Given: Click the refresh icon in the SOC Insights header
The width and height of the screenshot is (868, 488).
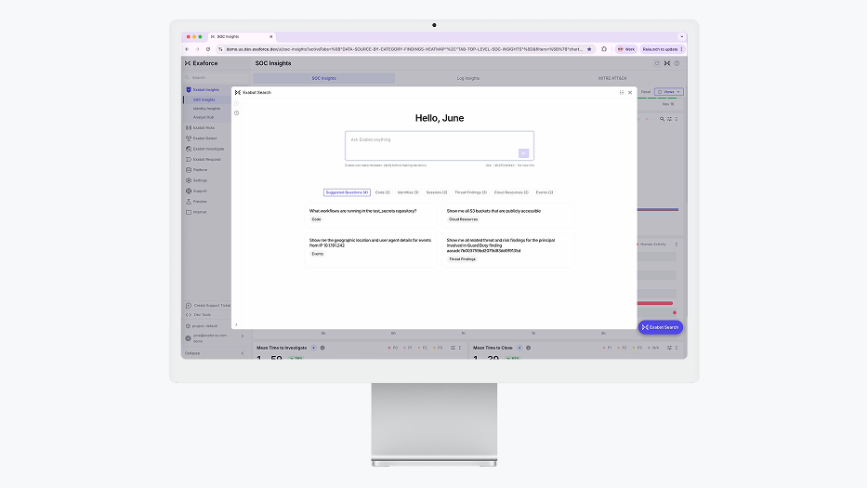Looking at the screenshot, I should click(657, 63).
